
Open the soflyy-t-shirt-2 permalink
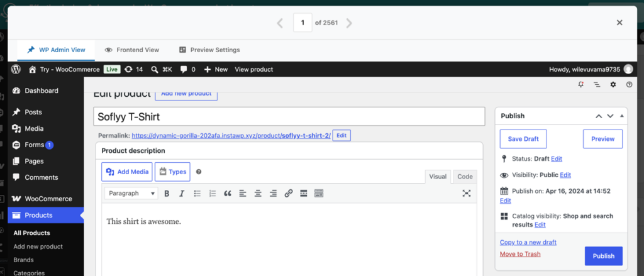(231, 136)
